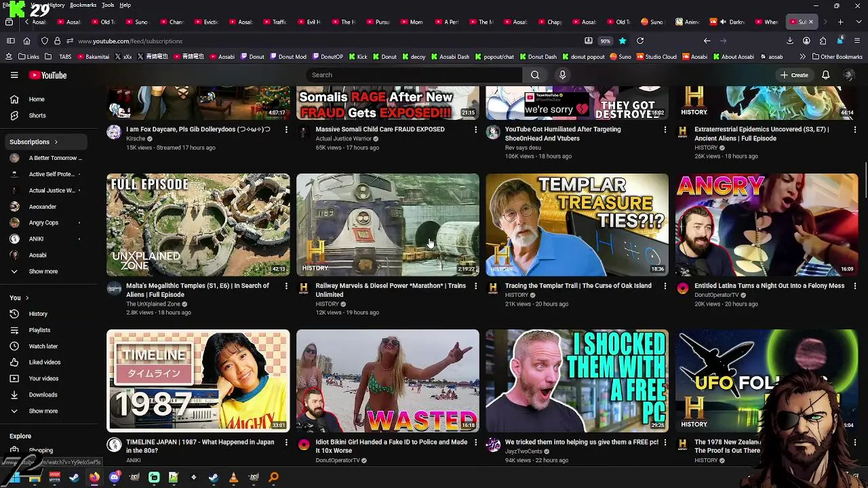Open the TEMPLAR TREASURE TIES thumbnail
Screen dimensions: 868x488
coord(576,225)
